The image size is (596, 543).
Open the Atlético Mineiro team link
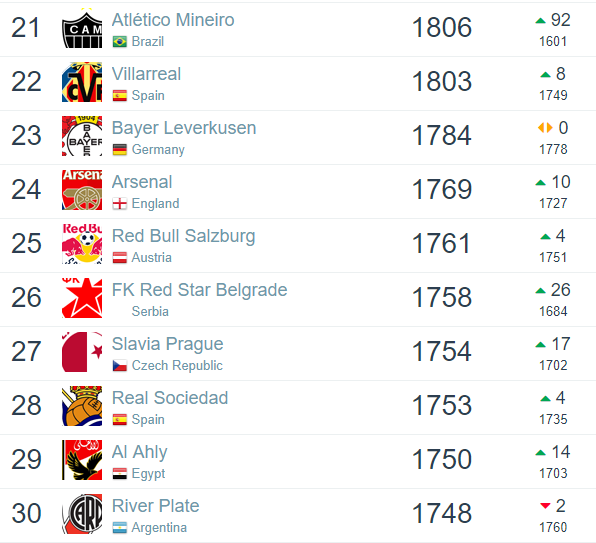click(x=173, y=20)
